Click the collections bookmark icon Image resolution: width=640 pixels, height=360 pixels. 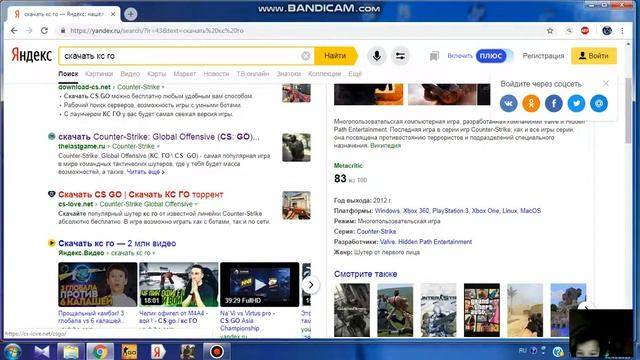point(434,56)
